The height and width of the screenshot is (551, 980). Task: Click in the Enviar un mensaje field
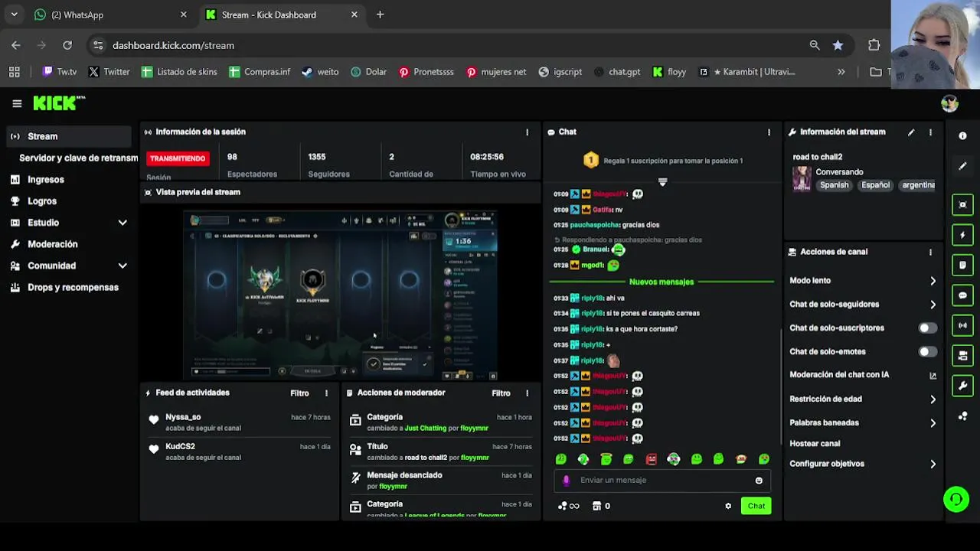click(x=662, y=481)
